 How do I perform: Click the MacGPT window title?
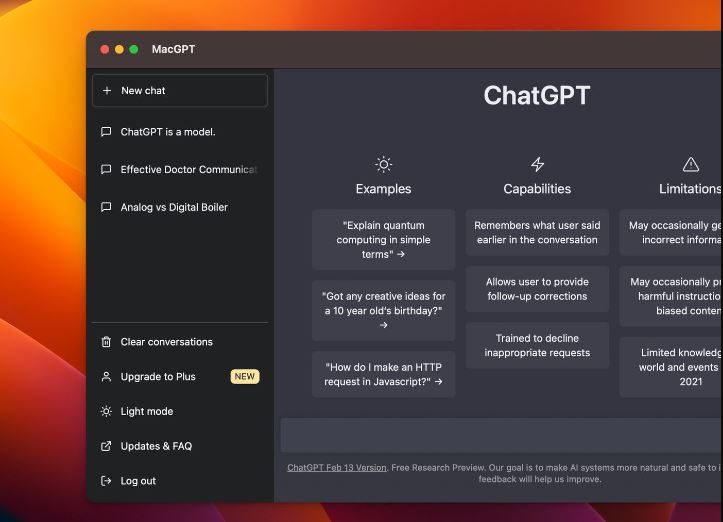click(173, 49)
